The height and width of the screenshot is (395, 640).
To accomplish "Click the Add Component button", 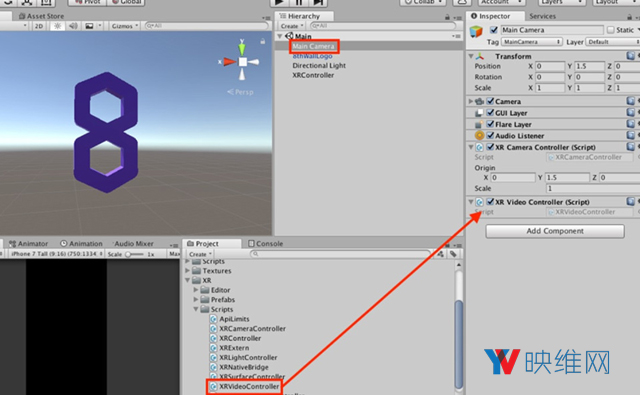I will coord(555,231).
